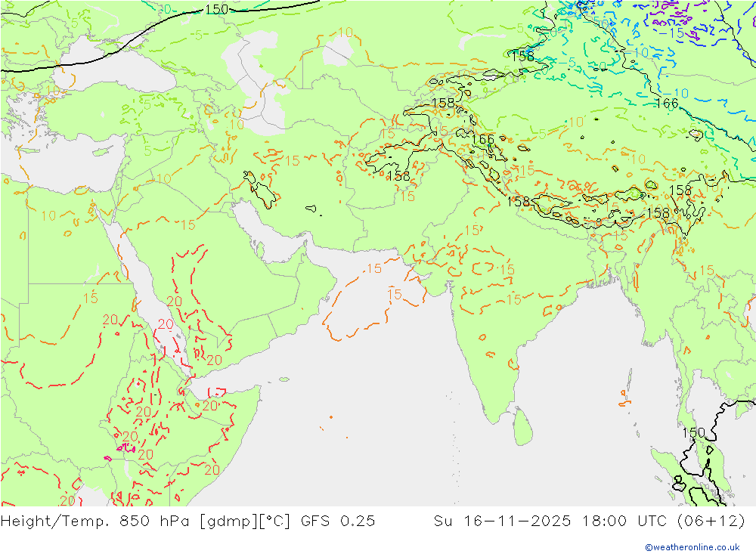Click the "Height/Temp. 850 hPa" caption text

click(x=97, y=521)
